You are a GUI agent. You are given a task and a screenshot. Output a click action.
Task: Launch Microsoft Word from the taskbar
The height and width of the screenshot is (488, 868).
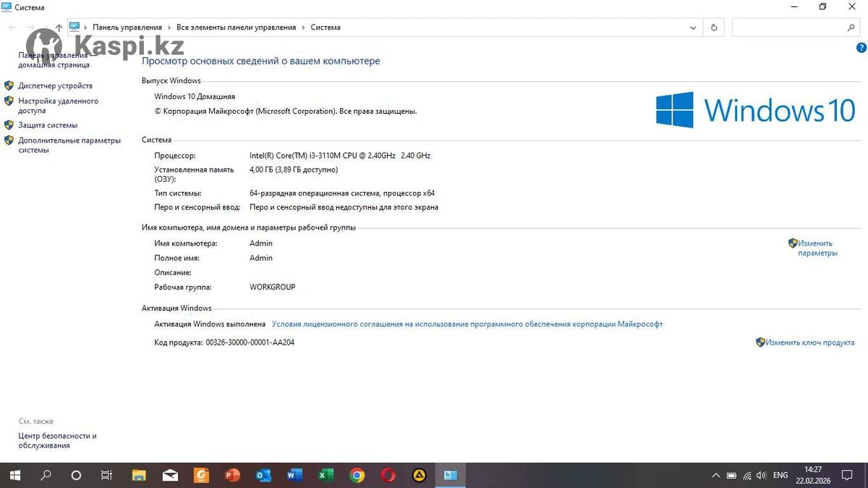click(294, 476)
